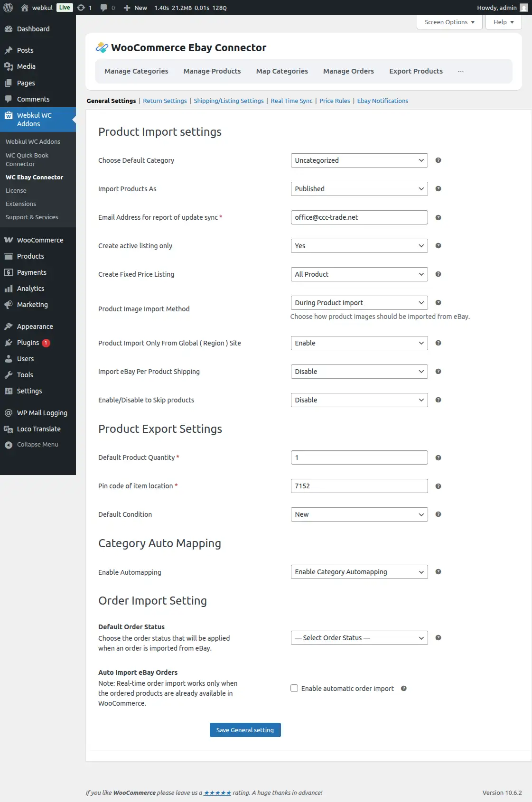Expand the Help panel

(x=504, y=22)
